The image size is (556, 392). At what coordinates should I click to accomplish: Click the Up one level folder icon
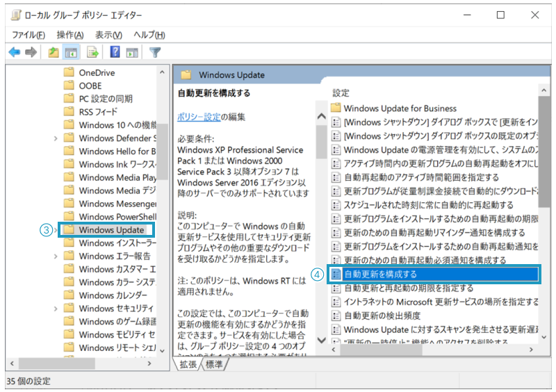[54, 53]
